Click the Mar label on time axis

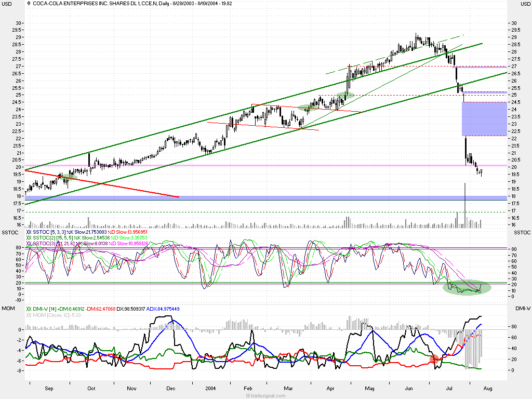tap(288, 389)
